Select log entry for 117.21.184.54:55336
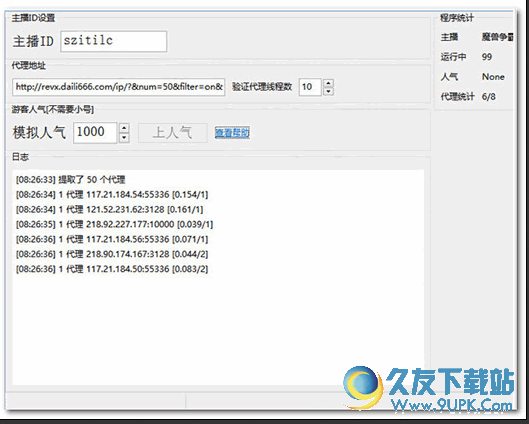 112,195
